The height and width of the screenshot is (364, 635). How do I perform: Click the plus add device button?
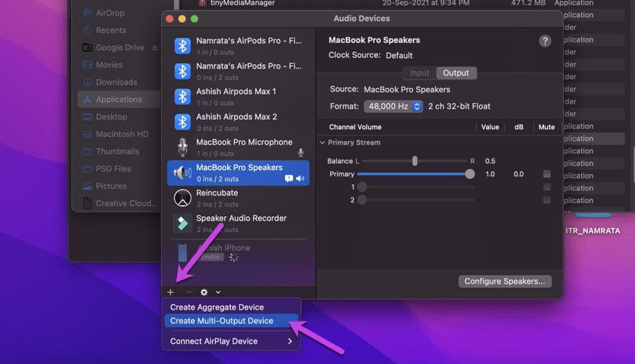(171, 292)
